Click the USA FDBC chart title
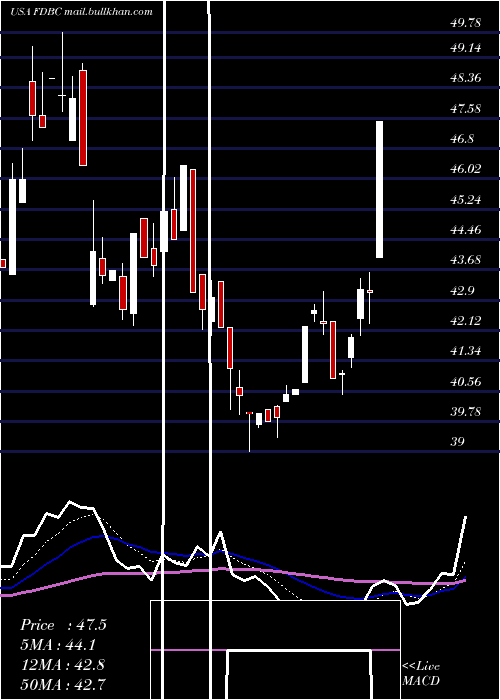The height and width of the screenshot is (700, 500). click(x=81, y=12)
